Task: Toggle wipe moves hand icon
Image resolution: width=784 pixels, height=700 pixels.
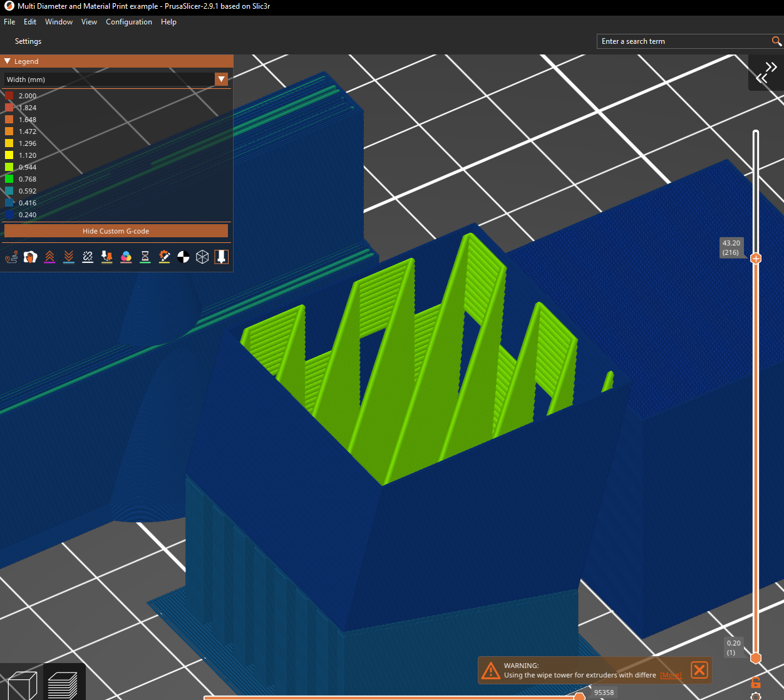Action: [x=31, y=257]
